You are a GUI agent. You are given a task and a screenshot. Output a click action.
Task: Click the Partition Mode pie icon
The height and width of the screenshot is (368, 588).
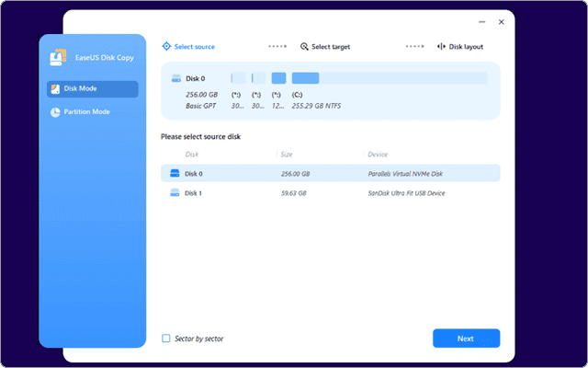coord(55,112)
